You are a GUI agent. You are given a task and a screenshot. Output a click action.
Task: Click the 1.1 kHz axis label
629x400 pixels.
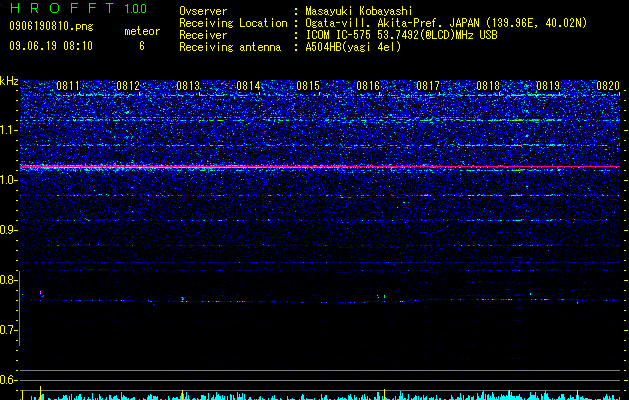click(9, 130)
